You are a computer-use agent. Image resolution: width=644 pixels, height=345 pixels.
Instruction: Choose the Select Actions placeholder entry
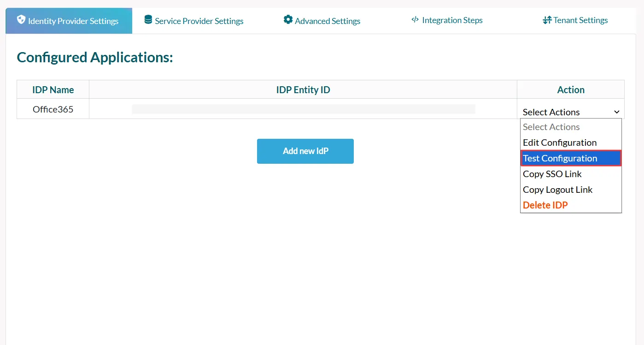click(x=551, y=127)
